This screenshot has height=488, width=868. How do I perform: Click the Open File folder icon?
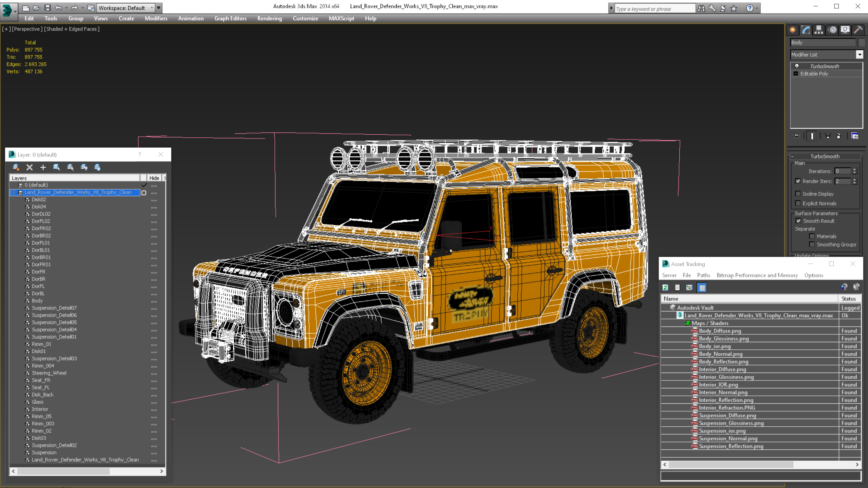37,8
